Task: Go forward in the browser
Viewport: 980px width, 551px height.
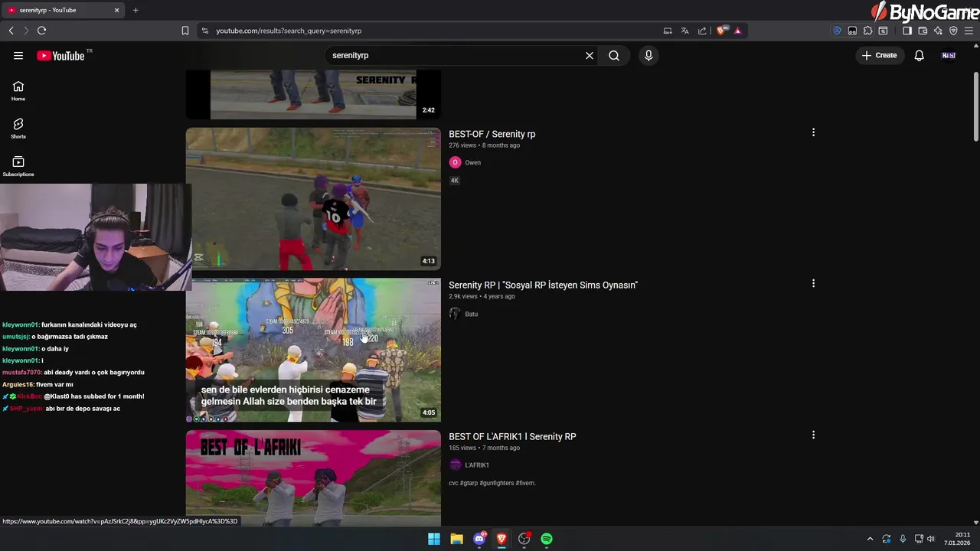Action: tap(25, 31)
